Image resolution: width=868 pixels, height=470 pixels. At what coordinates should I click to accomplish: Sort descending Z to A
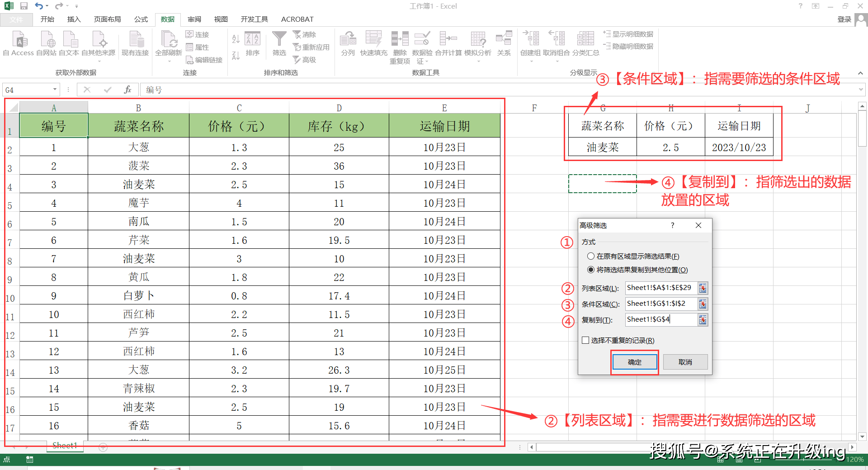click(x=236, y=55)
